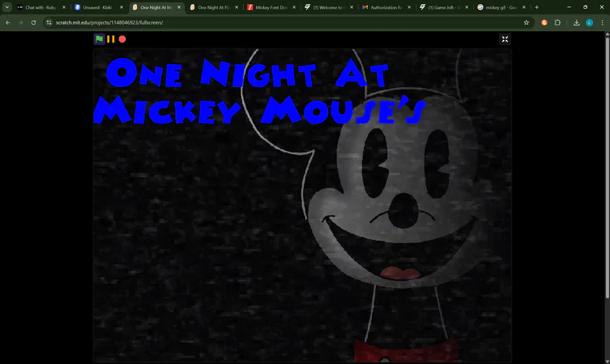Open the tab search dropdown arrow
This screenshot has height=364, width=610.
pyautogui.click(x=7, y=7)
